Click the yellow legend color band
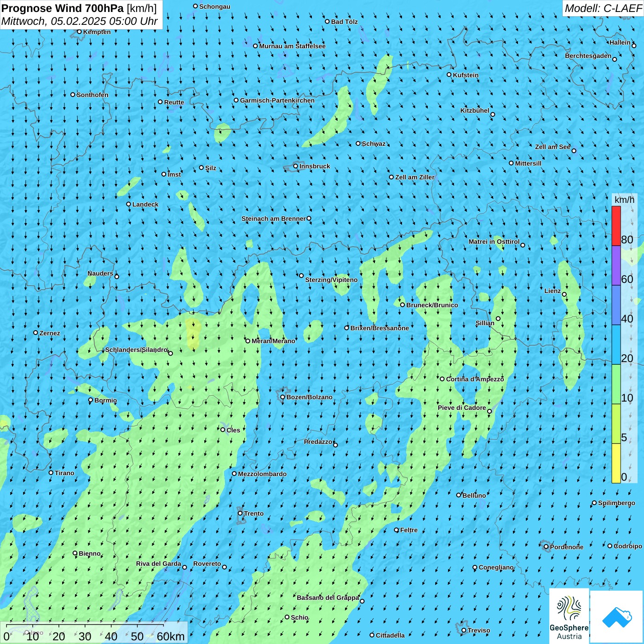The width and height of the screenshot is (644, 644). [x=616, y=463]
